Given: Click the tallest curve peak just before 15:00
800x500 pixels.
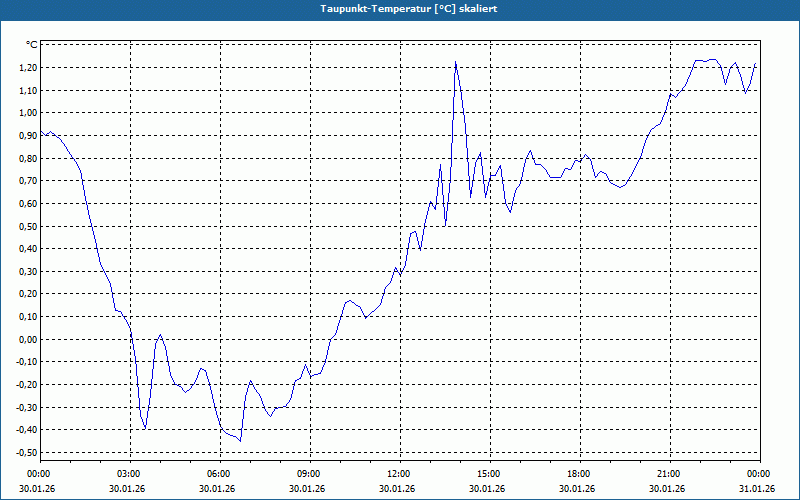Looking at the screenshot, I should (x=455, y=62).
